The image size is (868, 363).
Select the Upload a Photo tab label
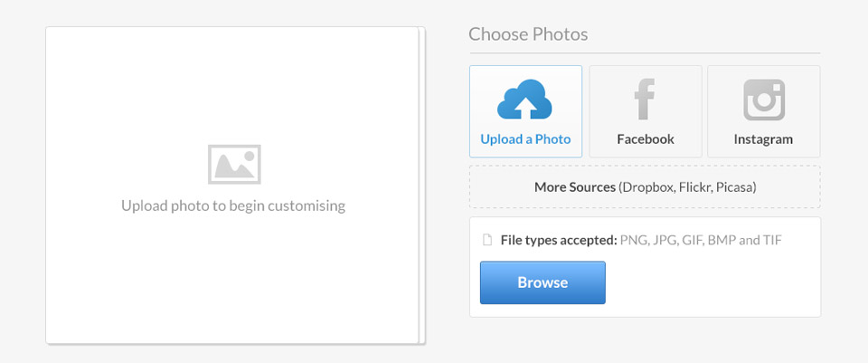525,139
